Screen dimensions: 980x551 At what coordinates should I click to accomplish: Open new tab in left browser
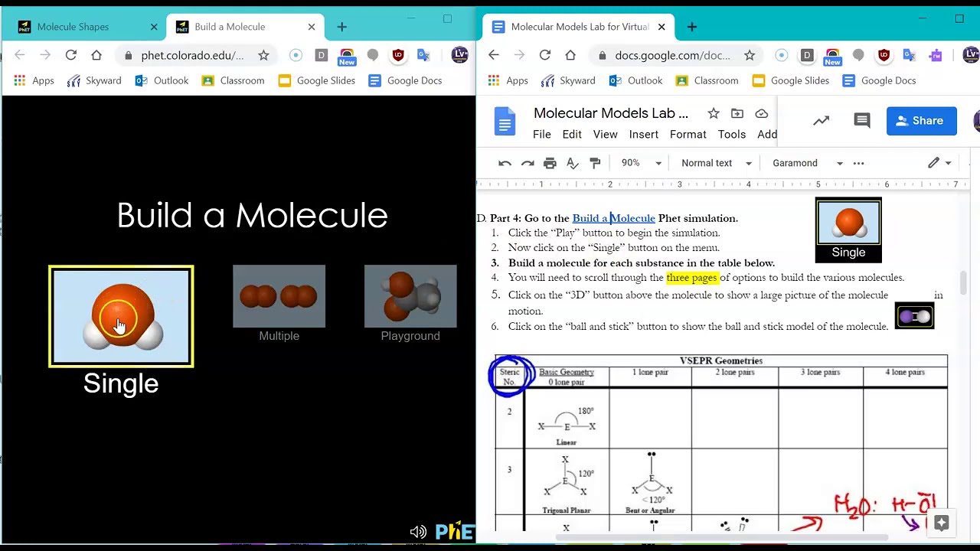341,27
